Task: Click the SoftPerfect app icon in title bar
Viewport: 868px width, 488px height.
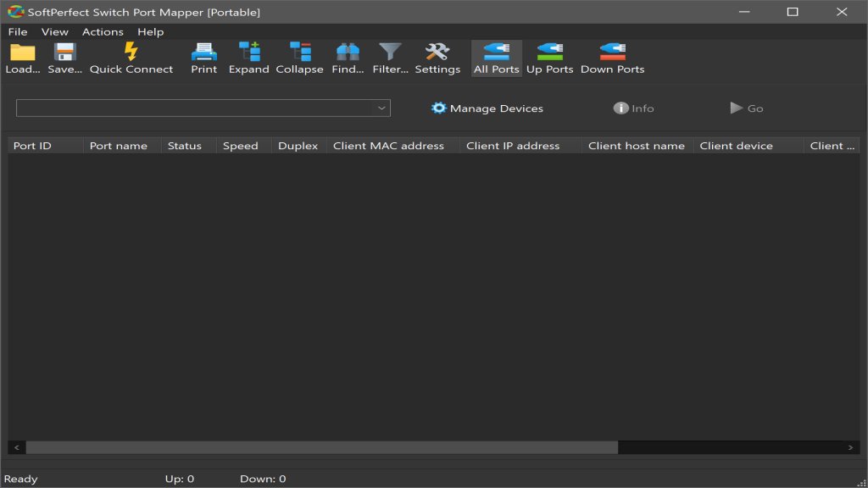Action: click(x=15, y=12)
